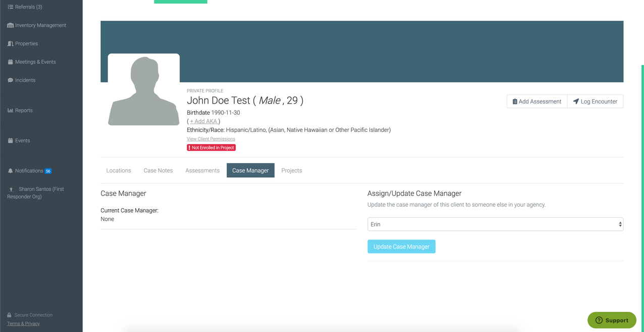
Task: Open the case manager dropdown showing Erin
Action: click(495, 224)
